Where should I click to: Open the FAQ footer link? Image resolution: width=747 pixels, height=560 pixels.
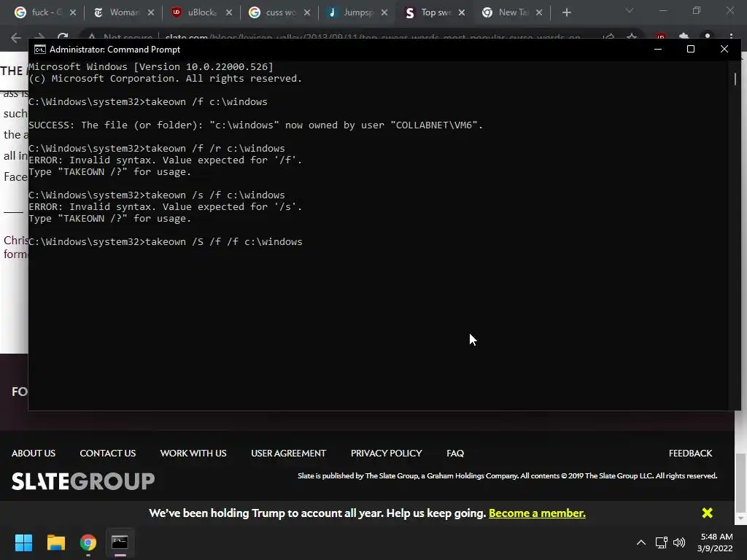click(455, 454)
